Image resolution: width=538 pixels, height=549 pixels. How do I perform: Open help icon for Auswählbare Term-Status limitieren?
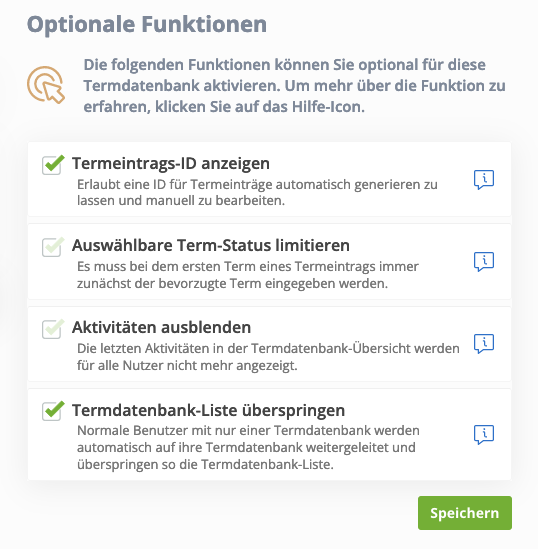pos(484,262)
